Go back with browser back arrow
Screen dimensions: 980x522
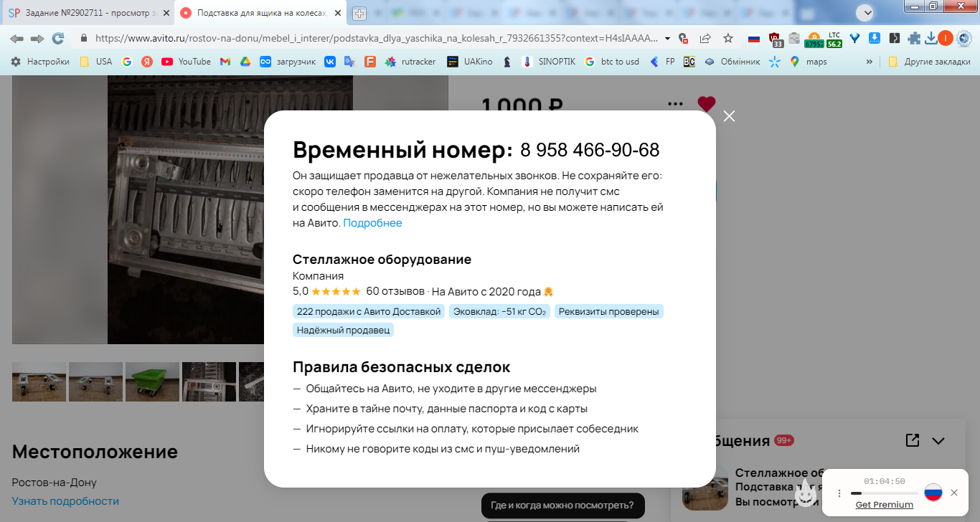pos(17,38)
